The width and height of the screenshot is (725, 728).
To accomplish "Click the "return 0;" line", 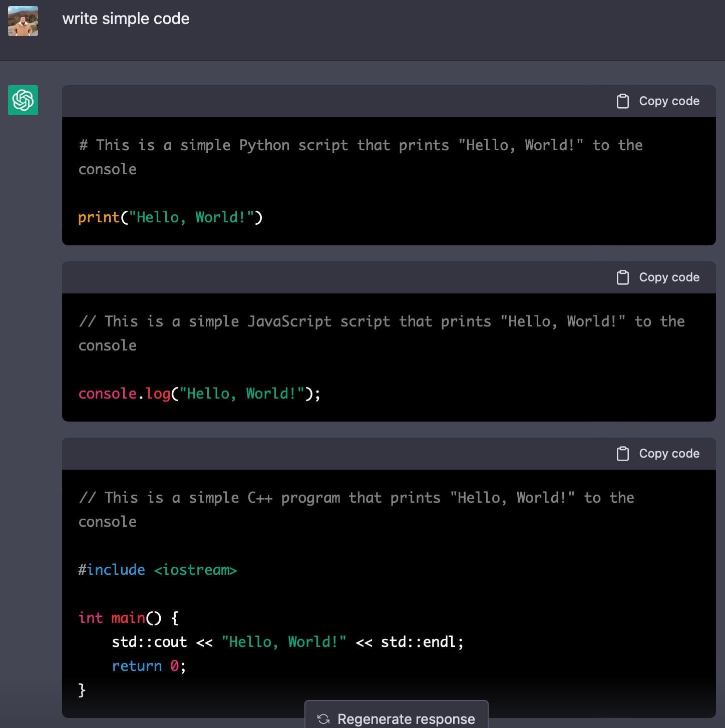I will (149, 666).
